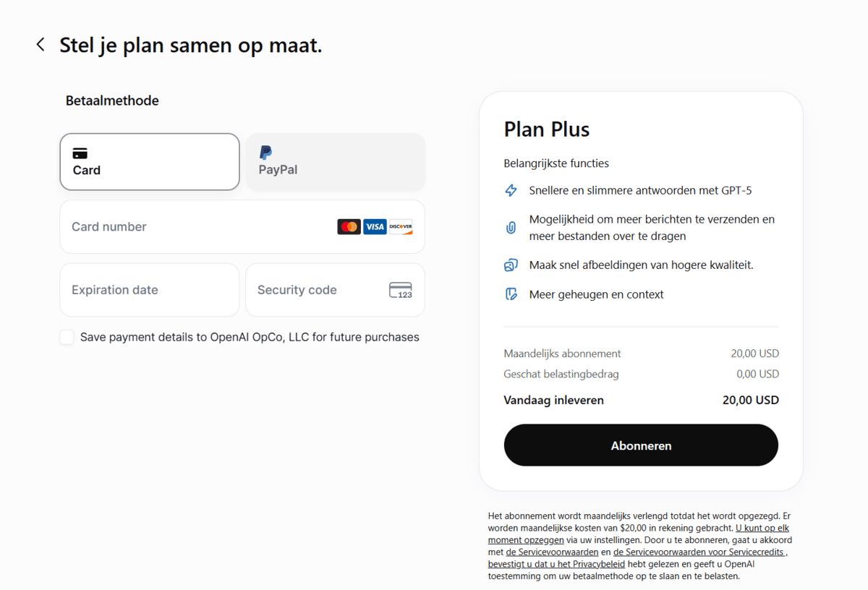Screen dimensions: 868x590
Task: Click the Visa logo in card field
Action: (x=375, y=227)
